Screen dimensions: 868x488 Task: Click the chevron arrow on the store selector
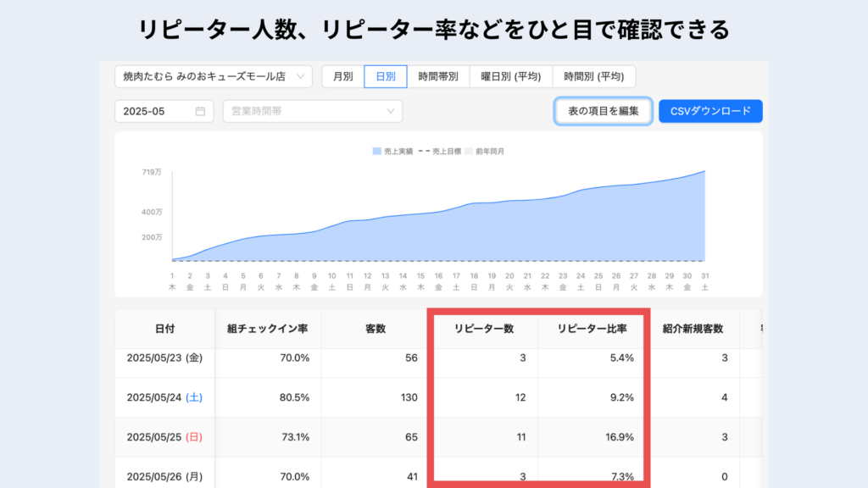[x=300, y=77]
